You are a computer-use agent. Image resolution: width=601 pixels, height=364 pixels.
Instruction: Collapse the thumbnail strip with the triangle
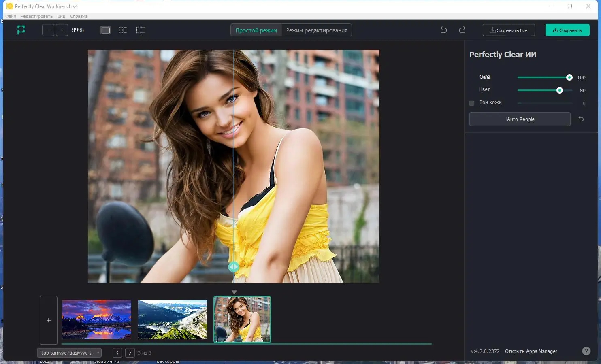(x=234, y=292)
